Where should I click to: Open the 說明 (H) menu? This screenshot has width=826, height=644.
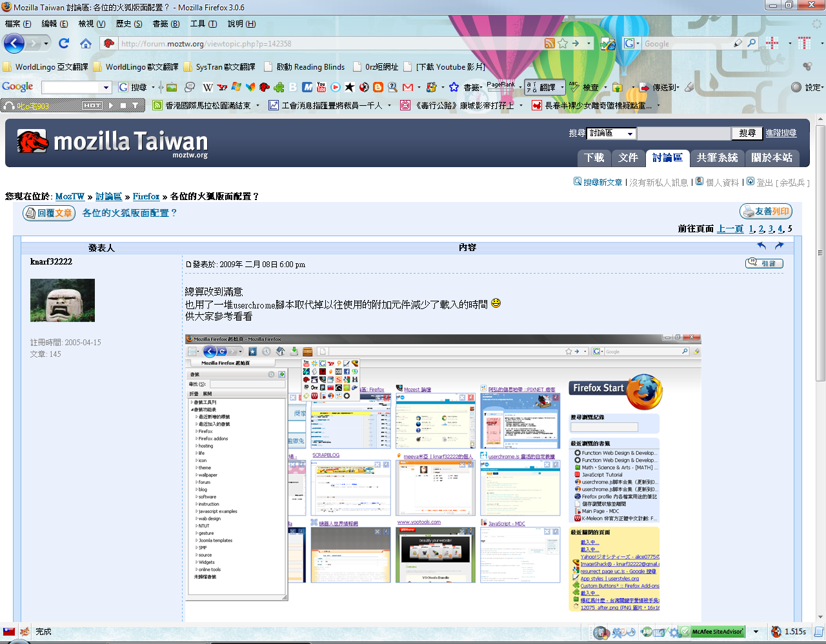(x=241, y=24)
